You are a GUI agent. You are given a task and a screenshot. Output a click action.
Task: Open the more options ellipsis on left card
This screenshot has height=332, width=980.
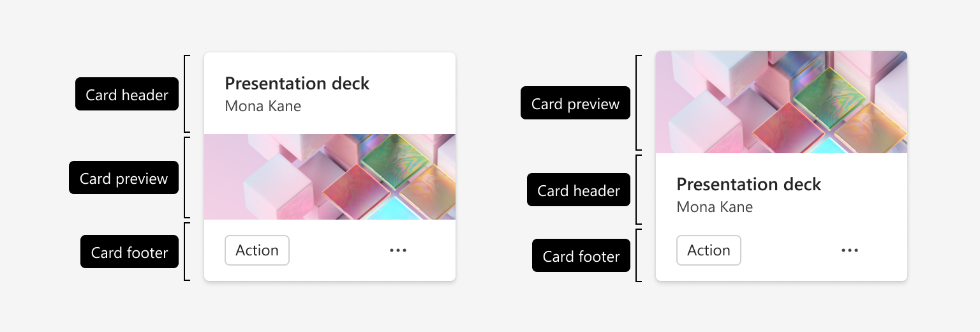pyautogui.click(x=398, y=250)
